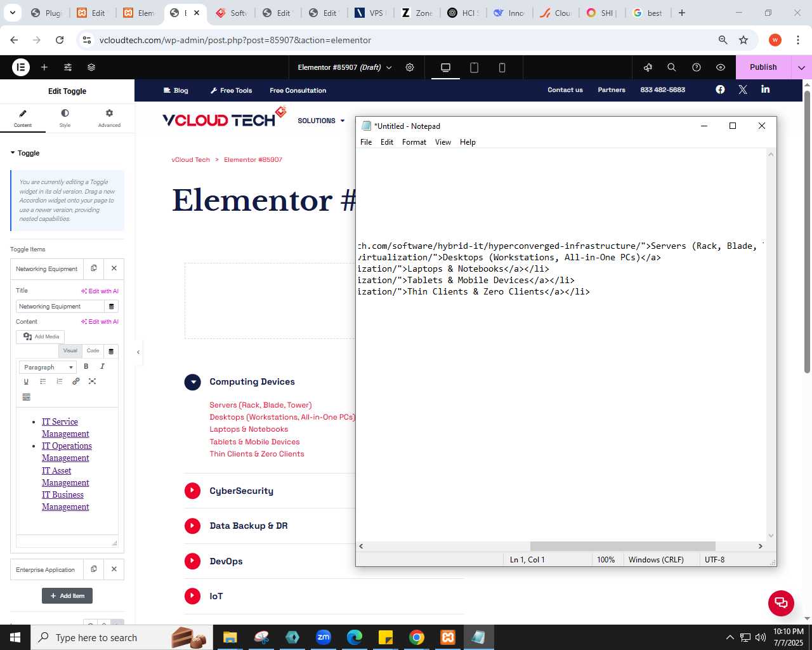Duplicate the Networking Equipment item
The image size is (812, 650).
(x=94, y=269)
